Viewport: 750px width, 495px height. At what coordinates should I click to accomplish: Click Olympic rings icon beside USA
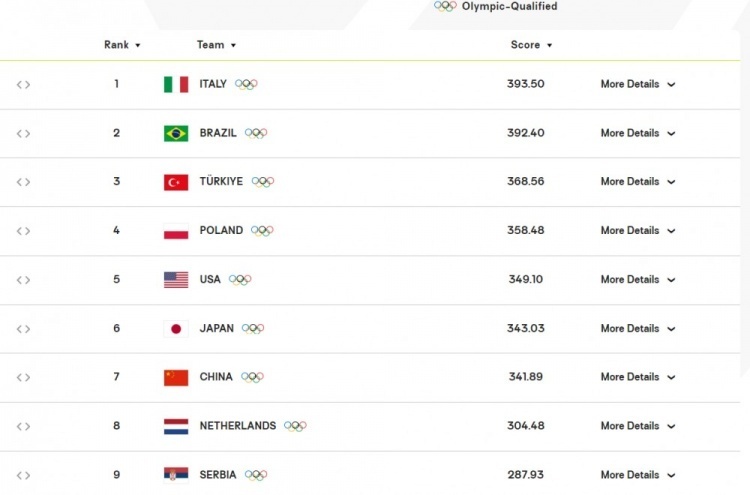(240, 279)
